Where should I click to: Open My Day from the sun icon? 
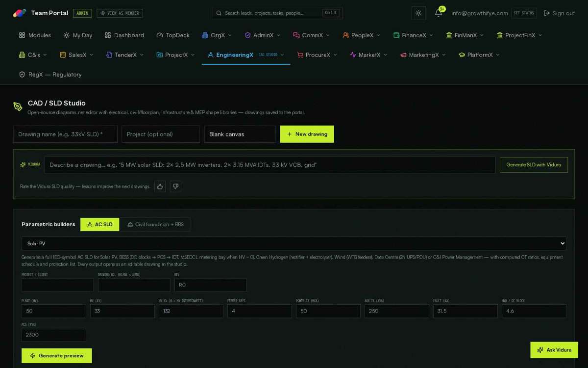[67, 35]
